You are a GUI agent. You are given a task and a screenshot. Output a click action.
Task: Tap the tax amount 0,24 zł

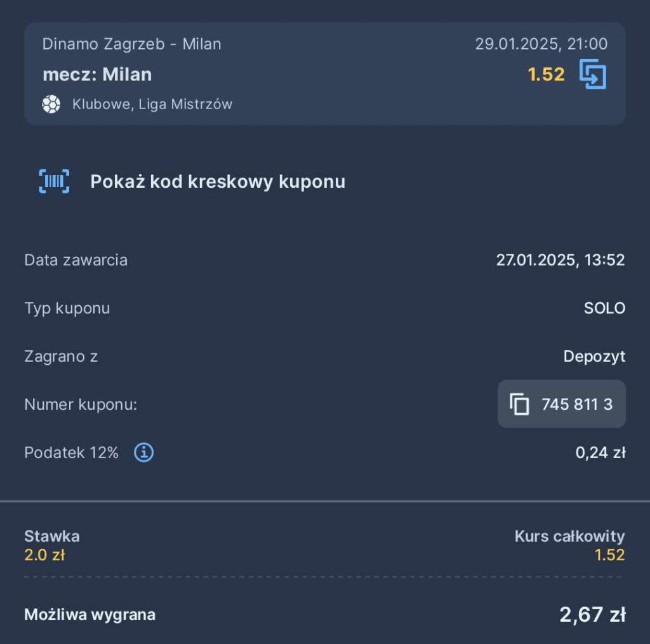(600, 452)
